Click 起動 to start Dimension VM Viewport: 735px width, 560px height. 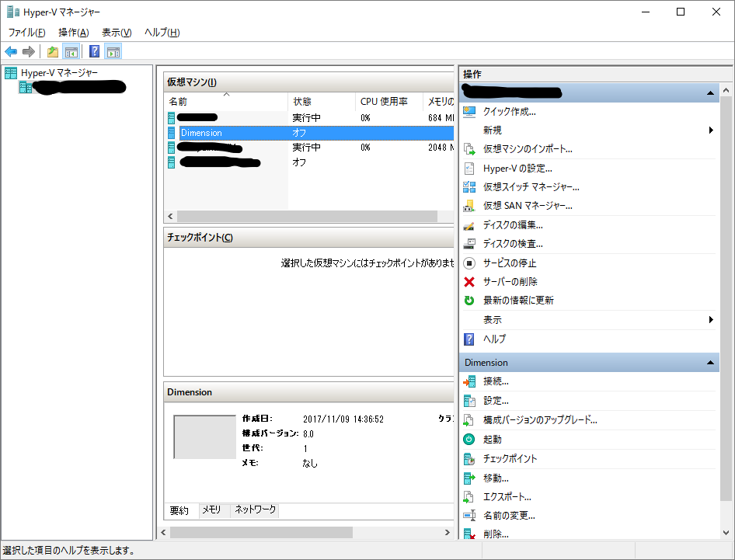point(493,439)
